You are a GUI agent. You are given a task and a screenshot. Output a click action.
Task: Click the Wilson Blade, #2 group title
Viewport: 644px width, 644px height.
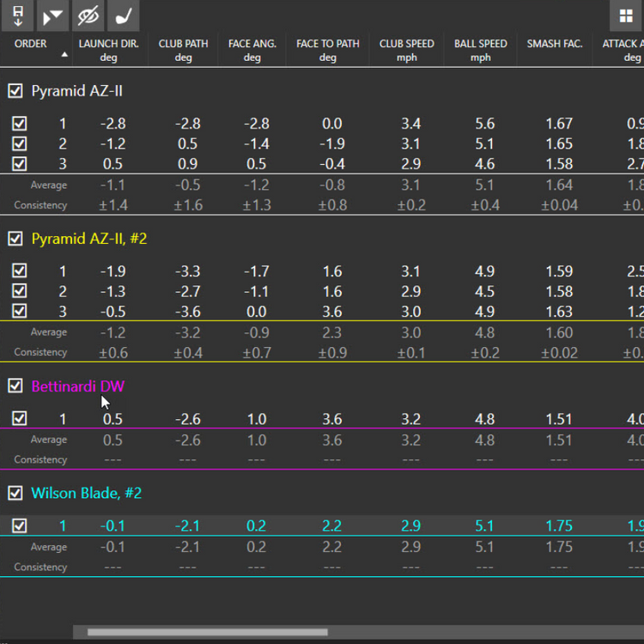86,493
